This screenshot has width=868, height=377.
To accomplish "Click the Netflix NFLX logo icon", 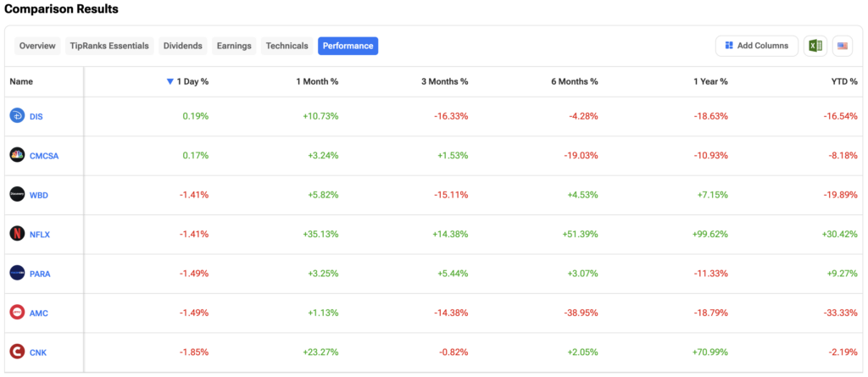I will (17, 234).
